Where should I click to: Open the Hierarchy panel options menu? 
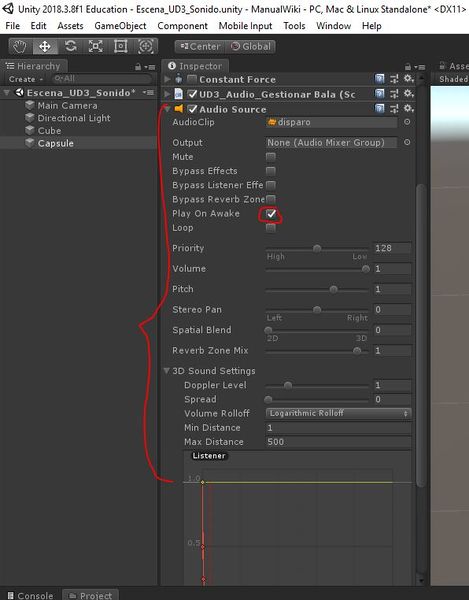click(x=151, y=67)
